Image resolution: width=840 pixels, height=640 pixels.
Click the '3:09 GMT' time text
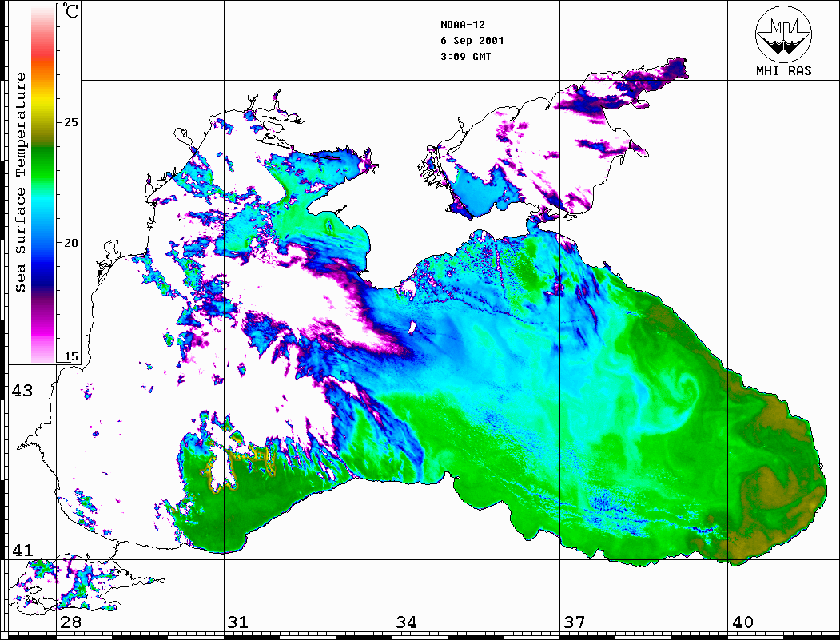[465, 56]
